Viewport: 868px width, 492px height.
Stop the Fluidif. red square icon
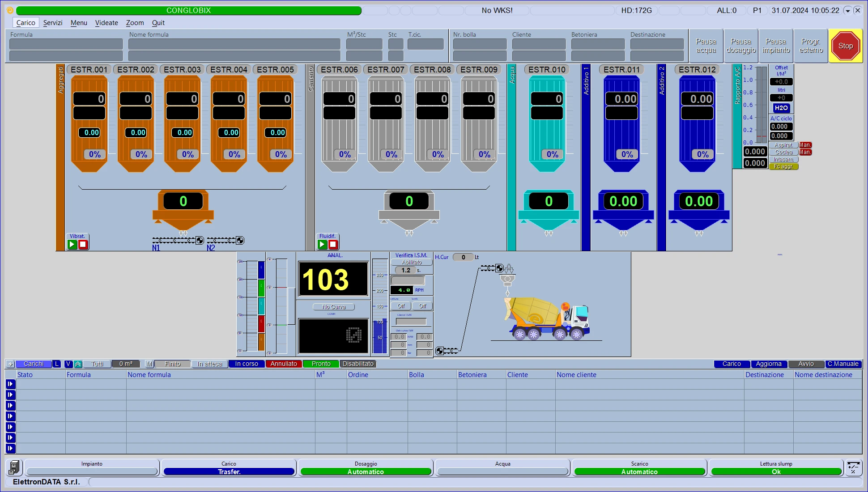click(x=333, y=244)
